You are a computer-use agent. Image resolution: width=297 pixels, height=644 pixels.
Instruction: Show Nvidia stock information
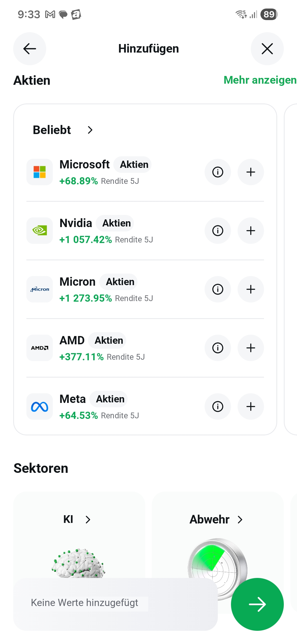(218, 231)
